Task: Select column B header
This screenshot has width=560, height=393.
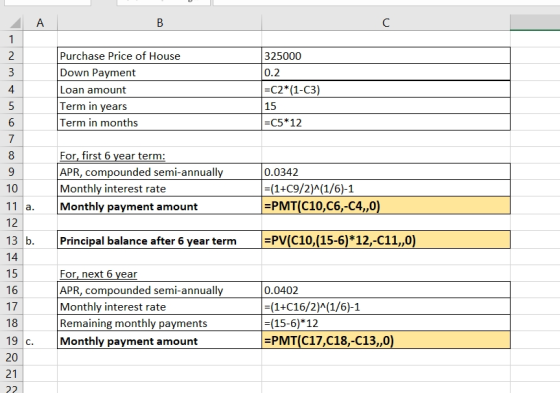Action: tap(160, 23)
